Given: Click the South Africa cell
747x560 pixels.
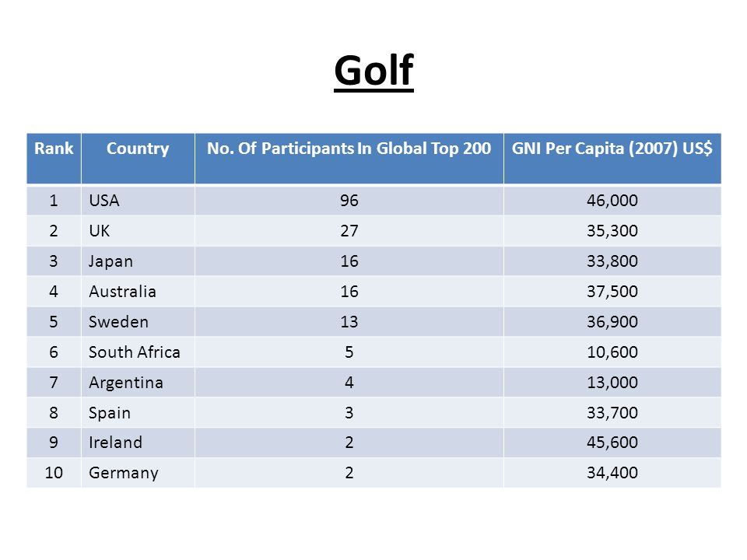Looking at the screenshot, I should (x=138, y=352).
